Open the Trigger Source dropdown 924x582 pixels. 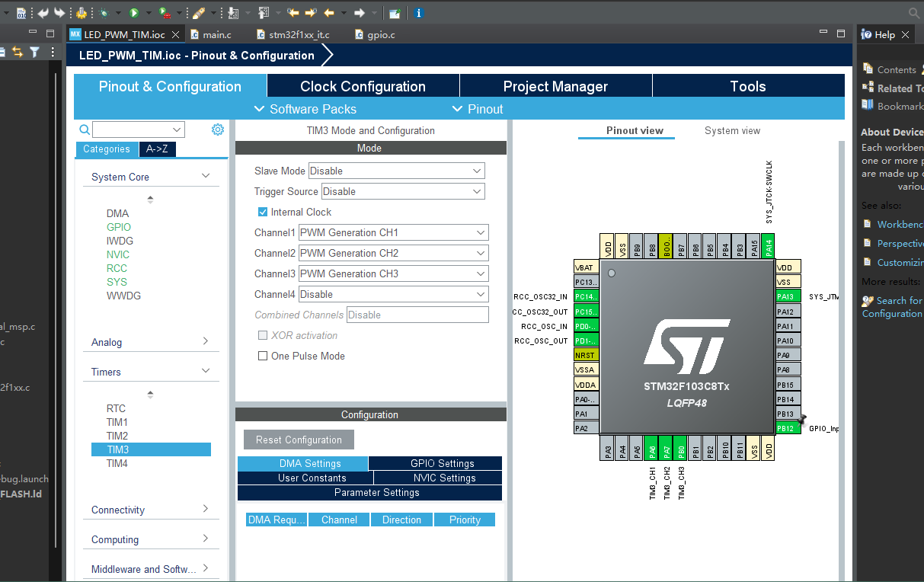coord(403,191)
